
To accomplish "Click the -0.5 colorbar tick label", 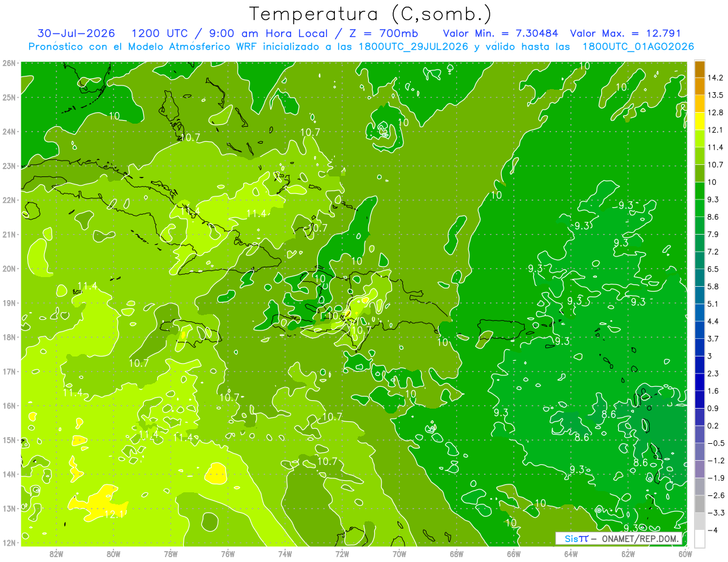I will 716,443.
